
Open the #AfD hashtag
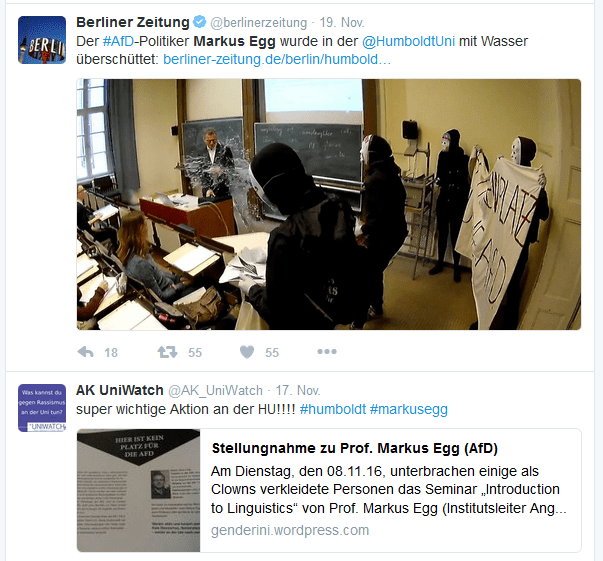pos(118,41)
